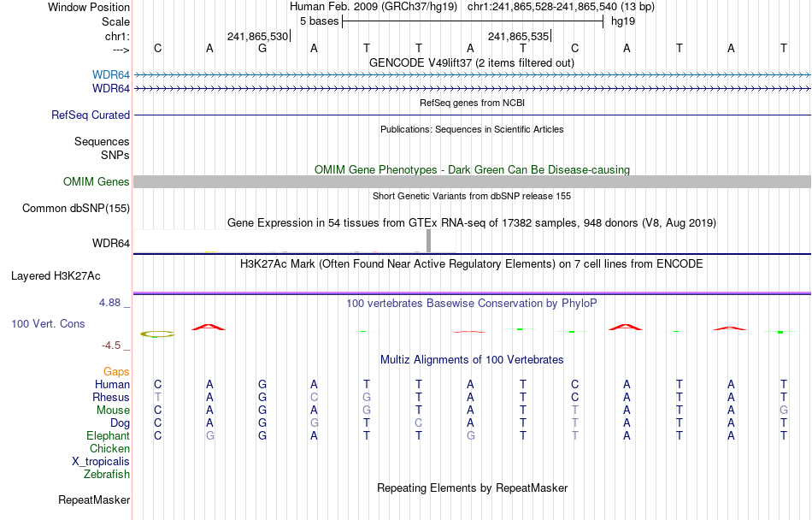Select the chr1: ruler label
This screenshot has width=812, height=520.
click(x=117, y=36)
